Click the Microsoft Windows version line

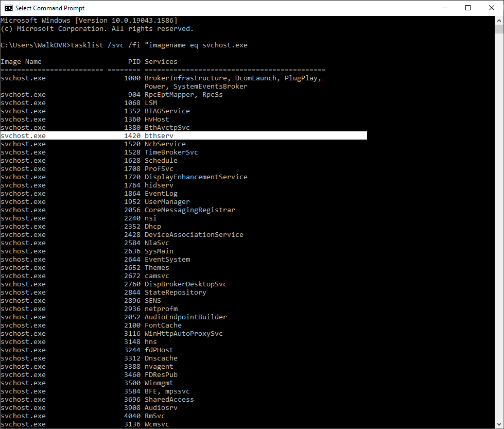pyautogui.click(x=89, y=21)
